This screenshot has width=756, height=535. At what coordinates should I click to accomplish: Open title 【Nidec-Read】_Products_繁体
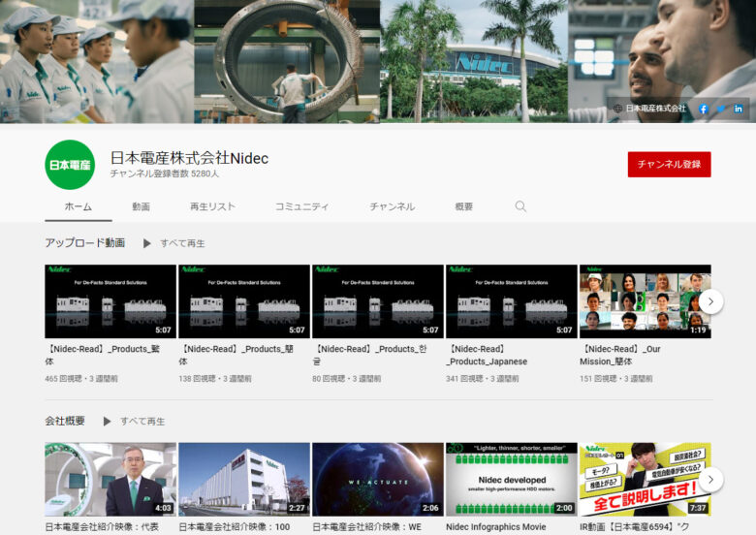coord(102,355)
